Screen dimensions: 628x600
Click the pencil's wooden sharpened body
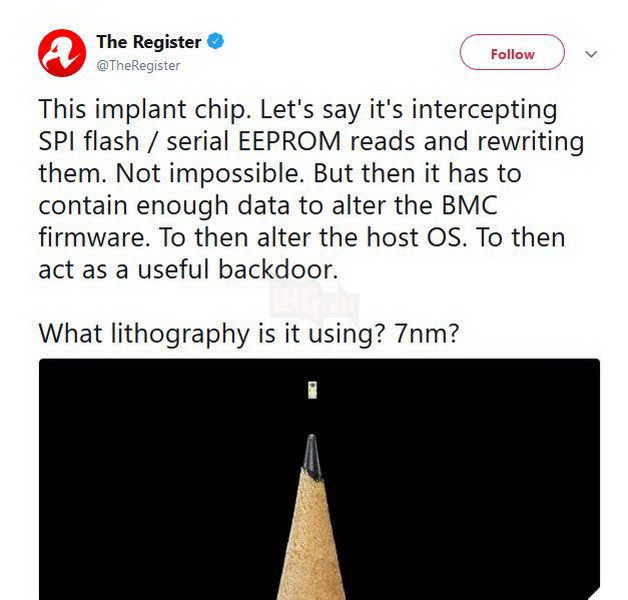coord(312,539)
